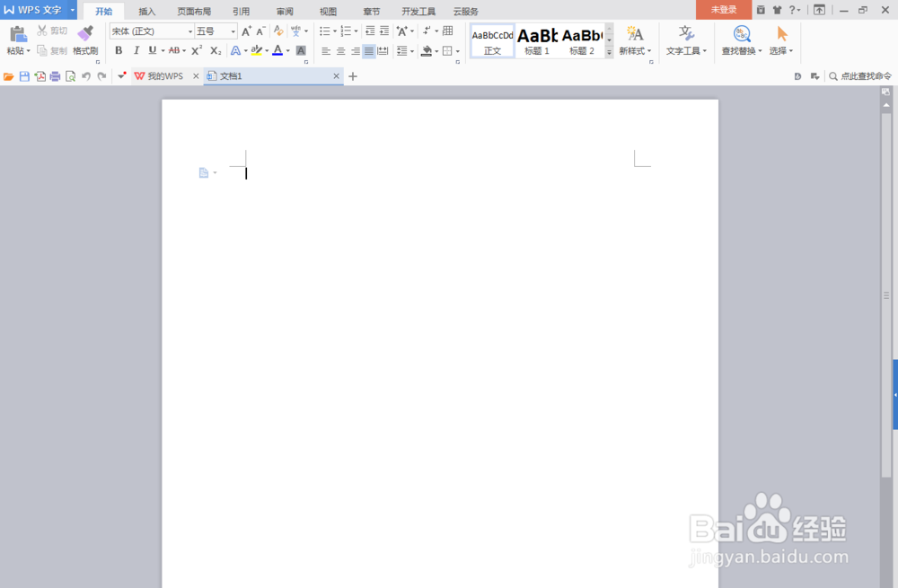Click the vertical scrollbar up arrow

(x=886, y=105)
